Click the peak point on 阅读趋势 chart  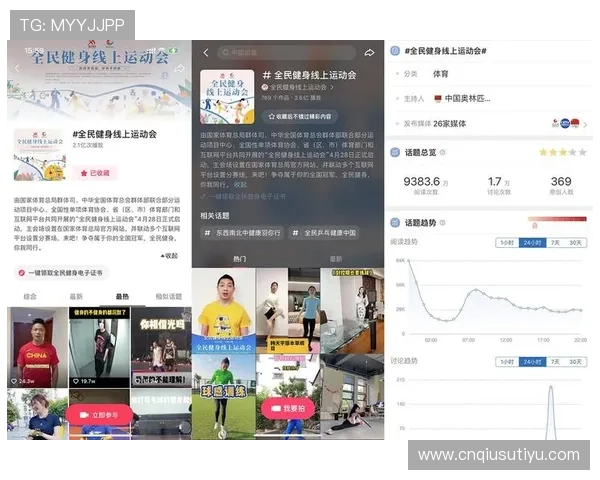(409, 261)
